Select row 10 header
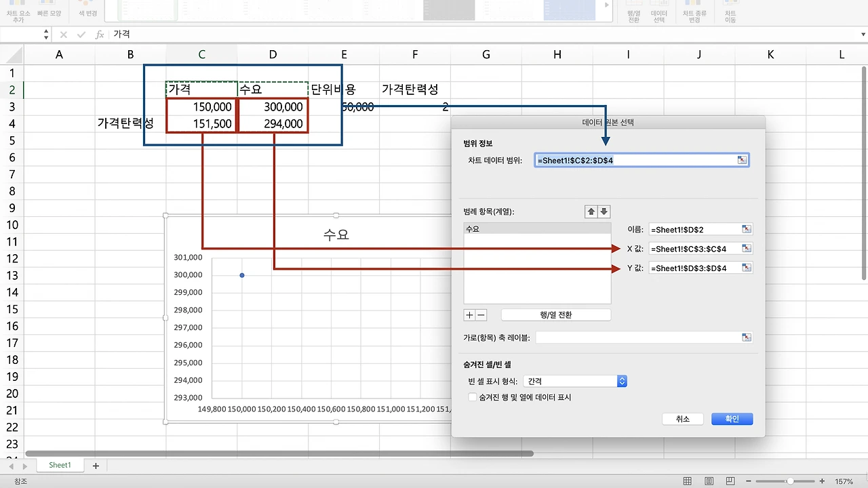This screenshot has width=868, height=488. pos(11,225)
